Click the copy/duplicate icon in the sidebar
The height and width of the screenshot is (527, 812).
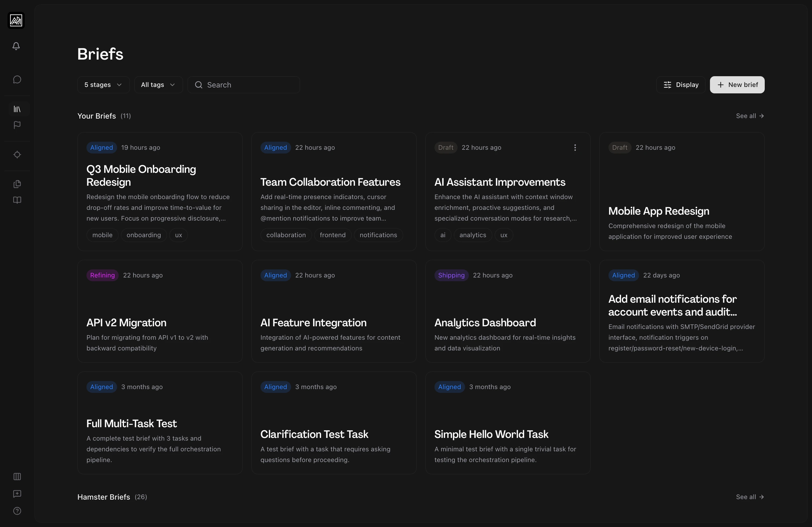17,184
